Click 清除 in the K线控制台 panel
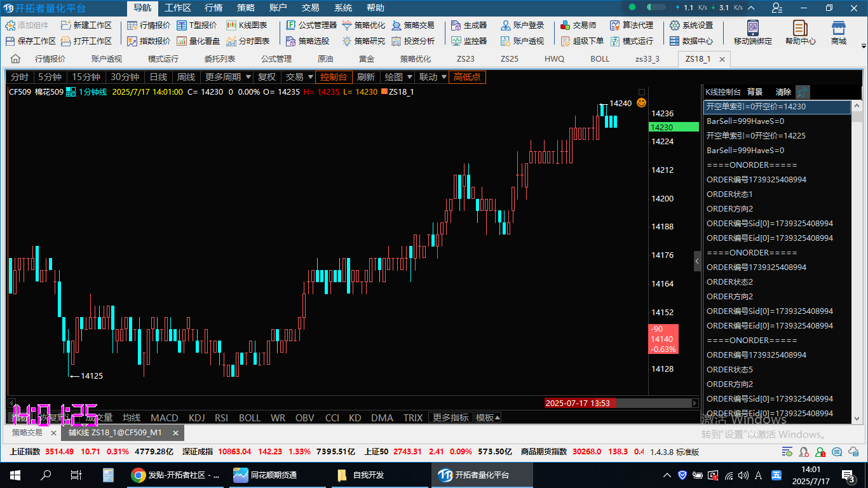 (x=783, y=92)
